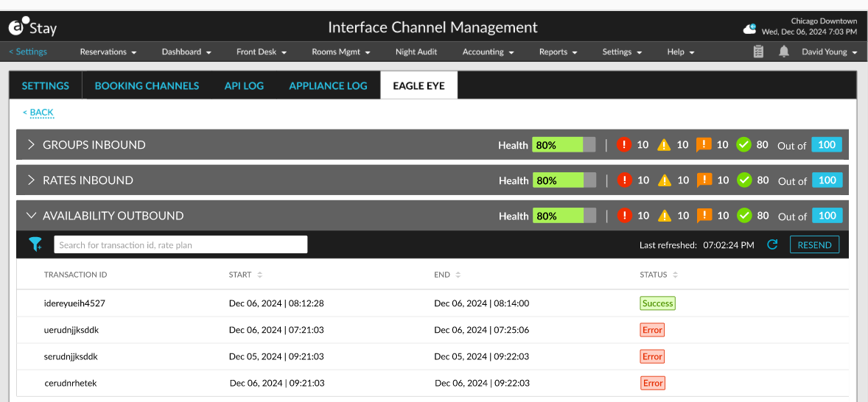Expand the Rates Inbound section
The width and height of the screenshot is (868, 402).
(31, 180)
